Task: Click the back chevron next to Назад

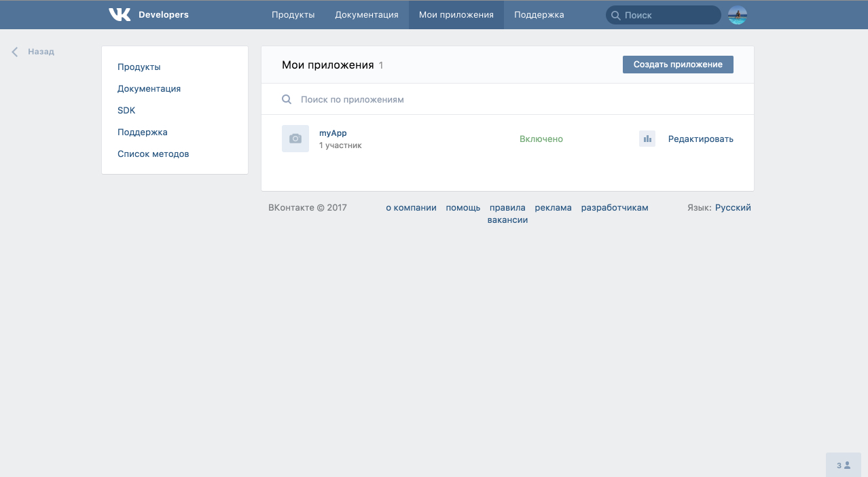Action: (14, 51)
